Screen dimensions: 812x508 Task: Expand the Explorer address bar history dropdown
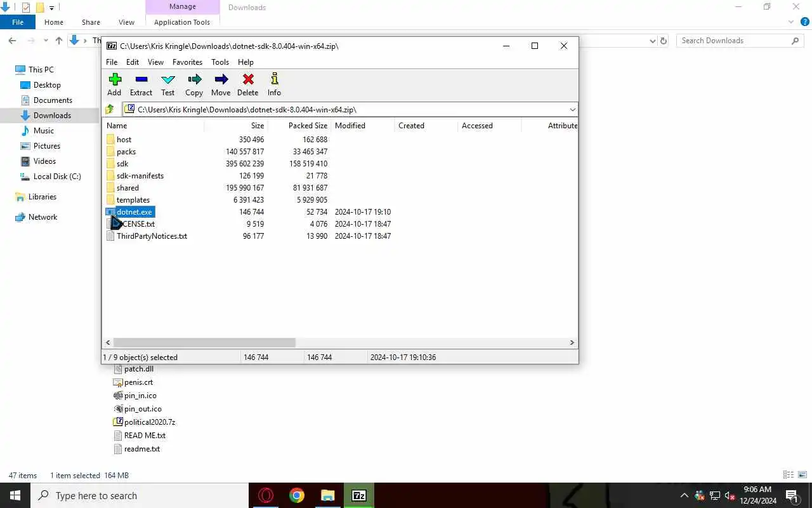[653, 41]
